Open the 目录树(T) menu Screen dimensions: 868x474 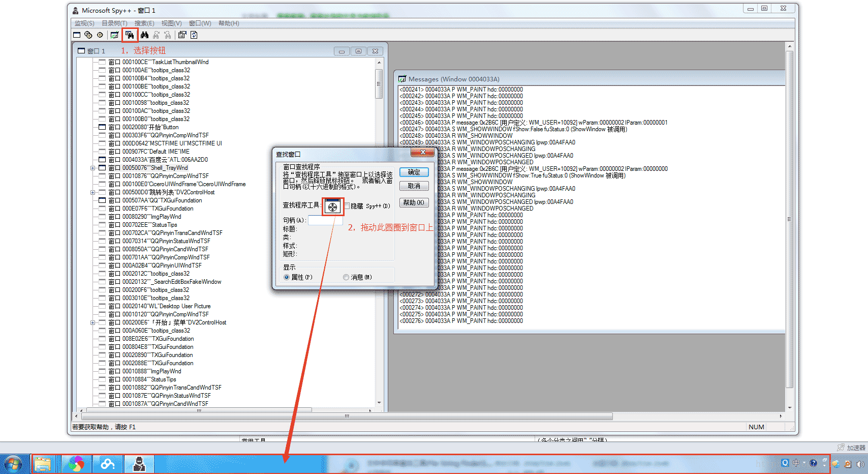[x=114, y=23]
